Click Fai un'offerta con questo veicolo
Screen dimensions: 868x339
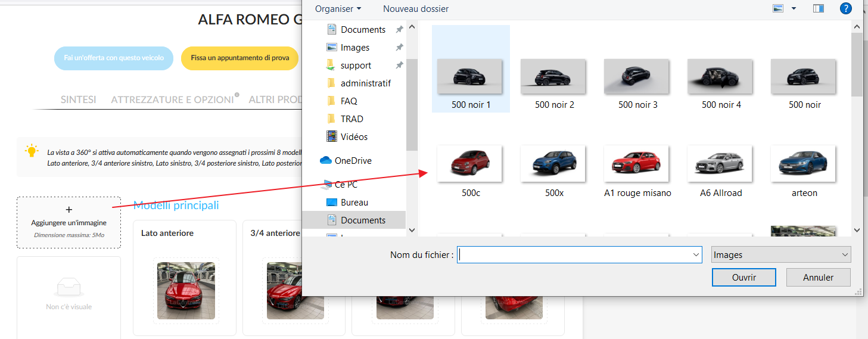click(113, 58)
